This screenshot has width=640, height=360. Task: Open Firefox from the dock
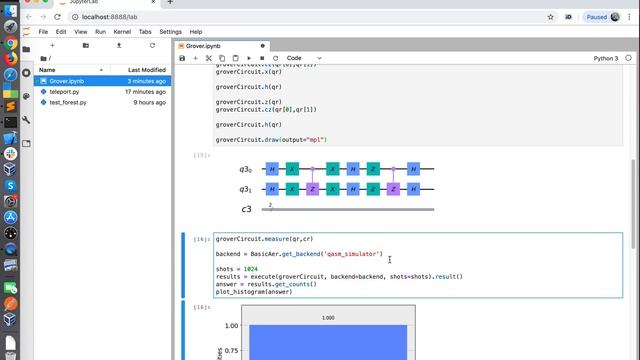click(11, 59)
